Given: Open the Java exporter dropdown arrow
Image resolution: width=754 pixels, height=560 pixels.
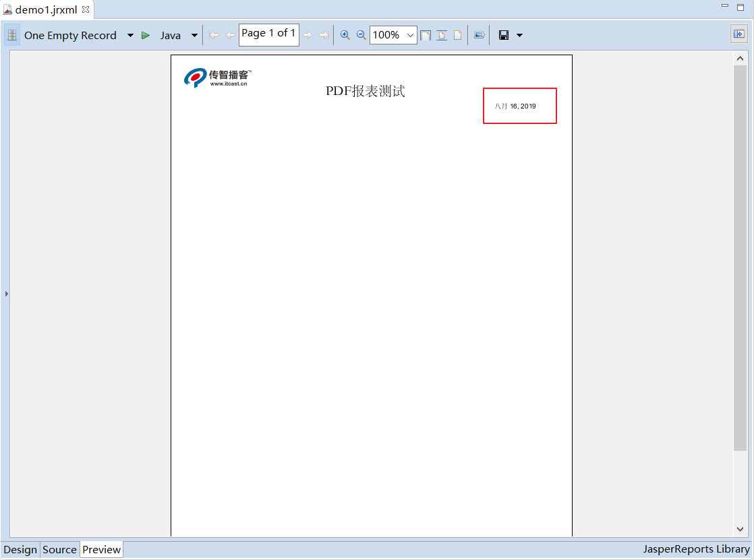Looking at the screenshot, I should pos(194,35).
